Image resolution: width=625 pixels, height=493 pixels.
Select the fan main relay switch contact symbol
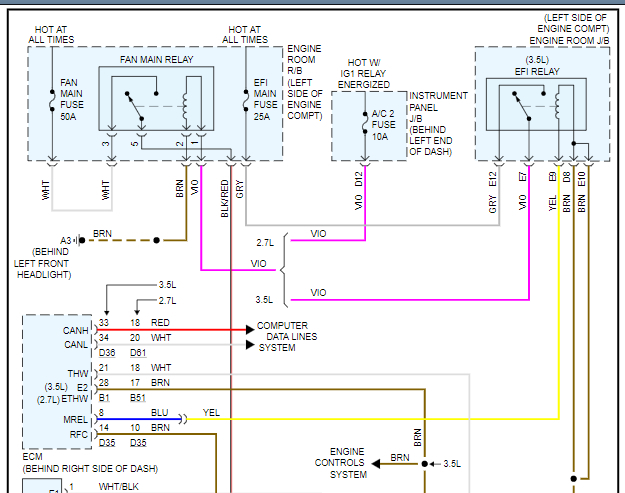pos(131,105)
